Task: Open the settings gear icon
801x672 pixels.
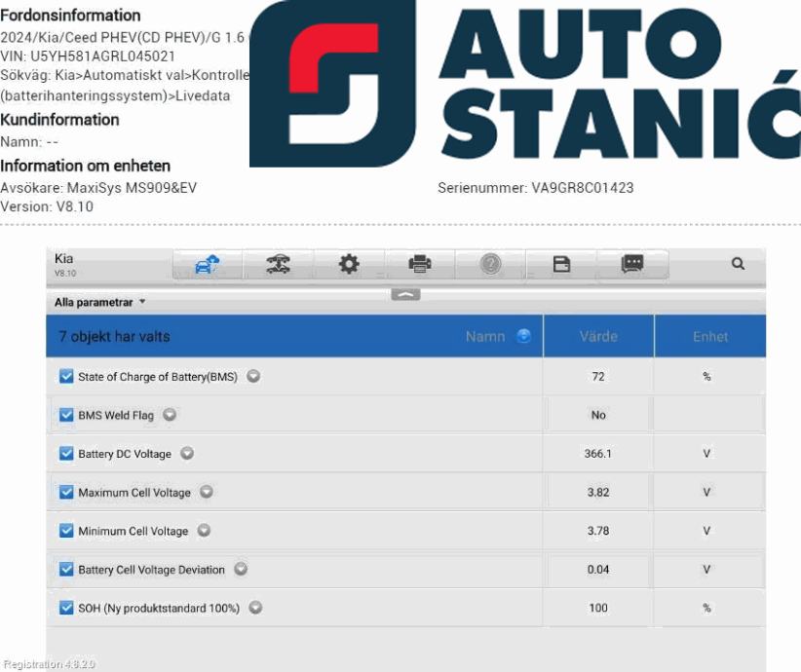Action: point(349,265)
